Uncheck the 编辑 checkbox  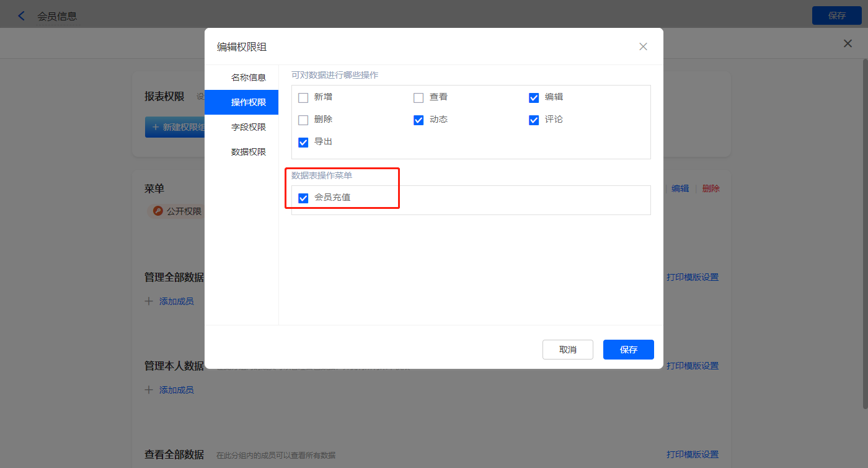534,97
